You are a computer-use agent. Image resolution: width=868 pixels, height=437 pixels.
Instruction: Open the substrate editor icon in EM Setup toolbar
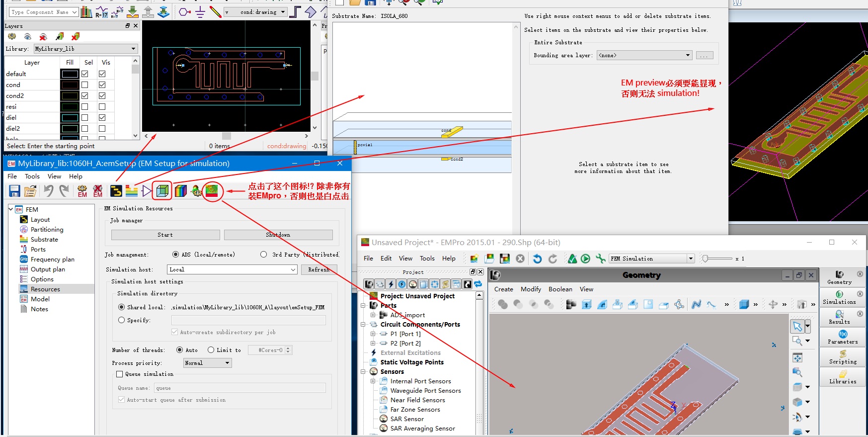[x=132, y=191]
